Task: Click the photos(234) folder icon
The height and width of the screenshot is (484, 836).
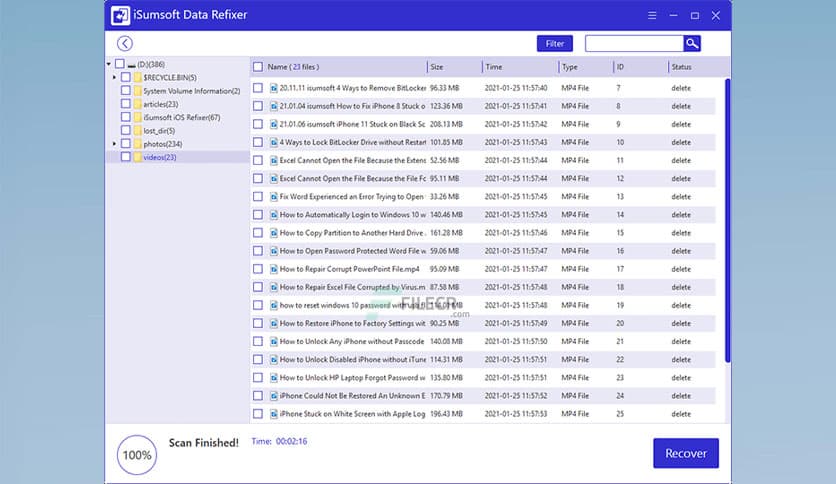Action: click(x=138, y=144)
